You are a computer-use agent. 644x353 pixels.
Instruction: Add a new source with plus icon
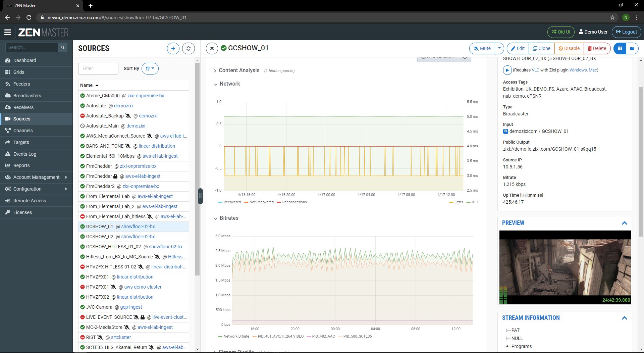coord(173,49)
